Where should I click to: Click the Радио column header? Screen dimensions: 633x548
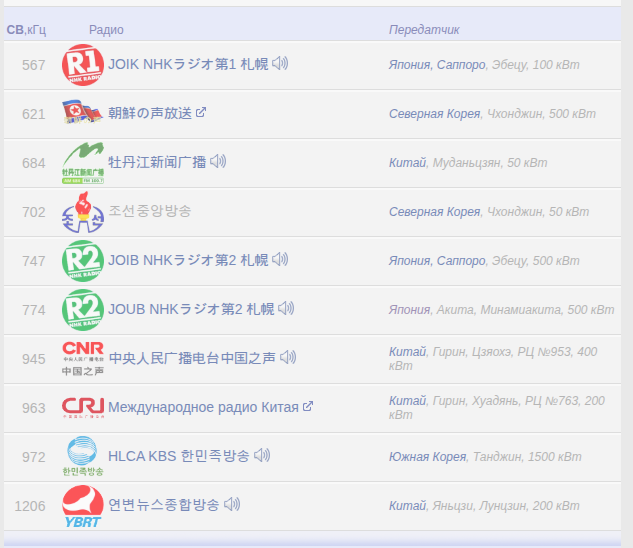[x=106, y=29]
